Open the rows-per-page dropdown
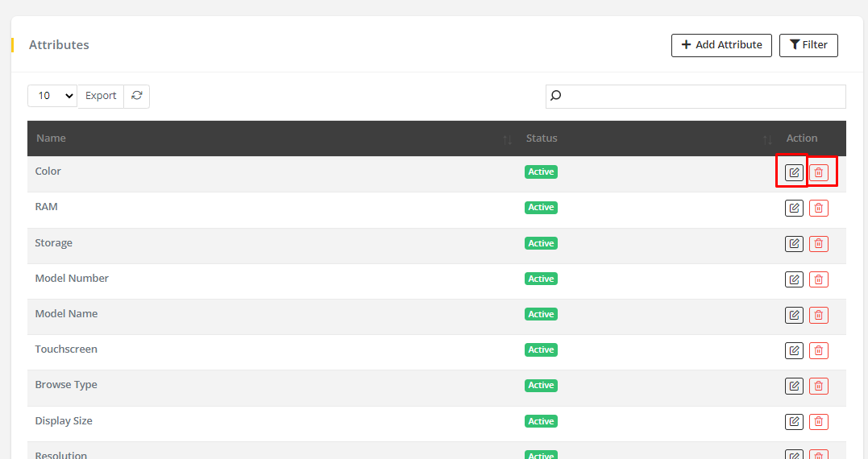 click(x=52, y=96)
